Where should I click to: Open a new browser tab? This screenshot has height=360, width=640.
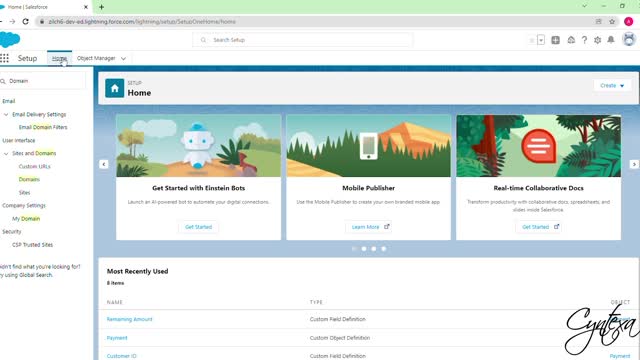102,7
